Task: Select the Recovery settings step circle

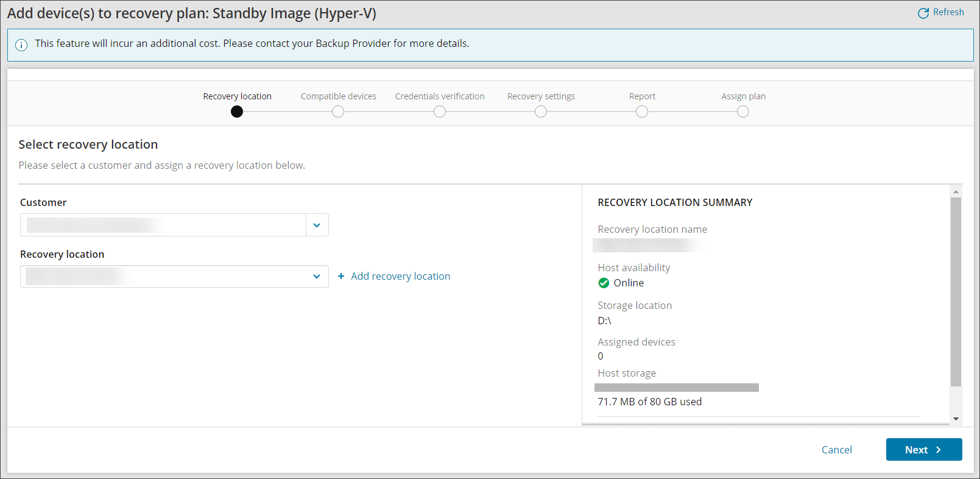Action: [x=541, y=112]
